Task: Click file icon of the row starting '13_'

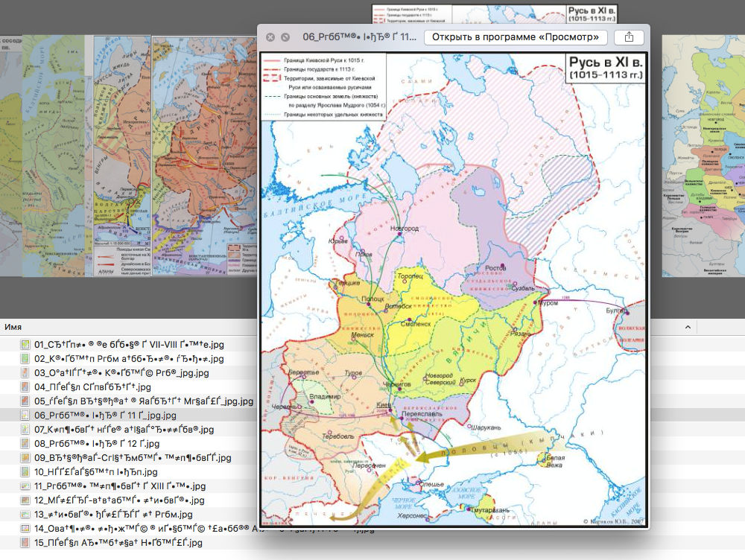Action: point(25,515)
